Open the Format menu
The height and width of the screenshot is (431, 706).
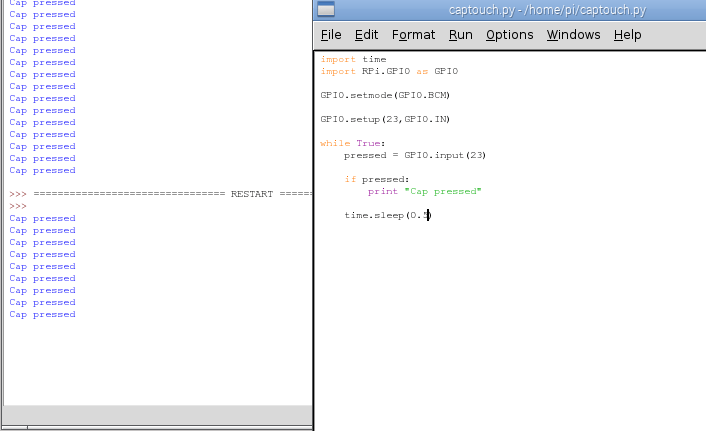tap(413, 35)
